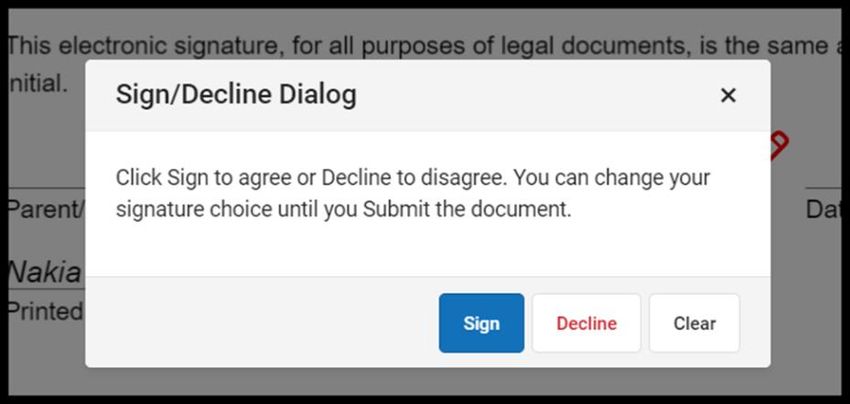Close the Sign/Decline Dialog with X

(728, 95)
